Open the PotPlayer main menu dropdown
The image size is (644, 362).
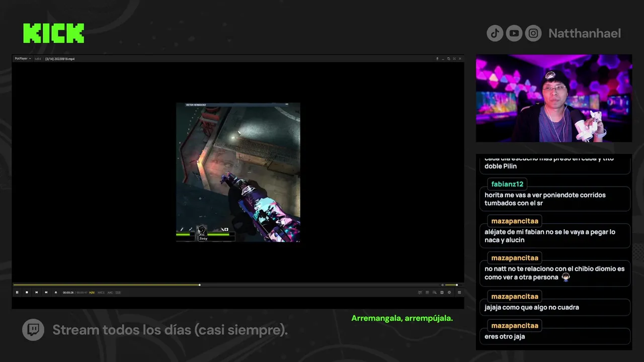[23, 59]
